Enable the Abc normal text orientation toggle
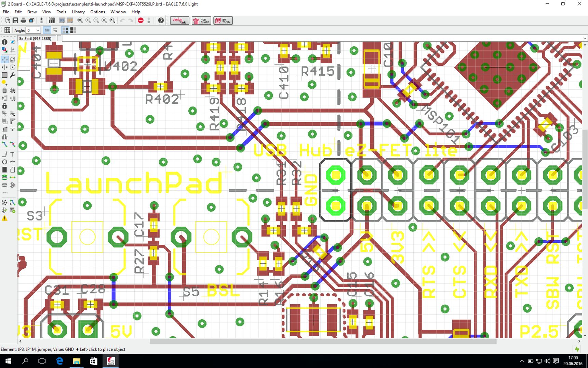 pyautogui.click(x=47, y=30)
